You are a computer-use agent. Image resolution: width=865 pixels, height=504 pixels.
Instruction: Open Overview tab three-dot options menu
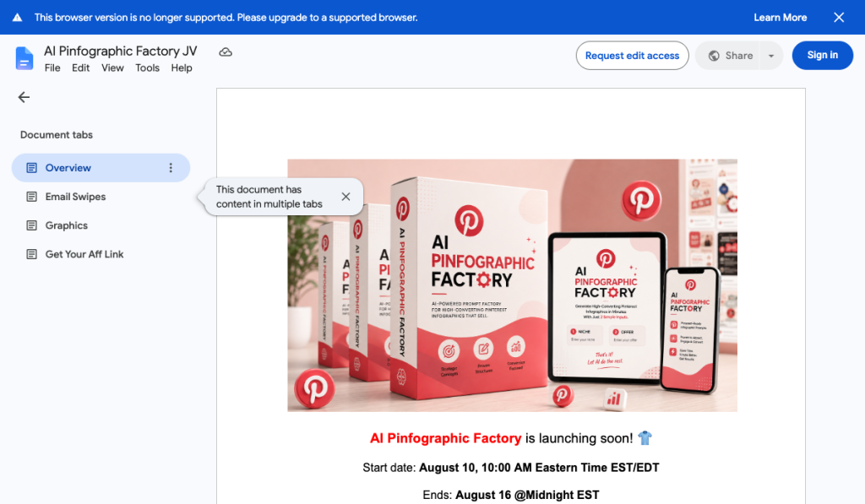(x=171, y=168)
